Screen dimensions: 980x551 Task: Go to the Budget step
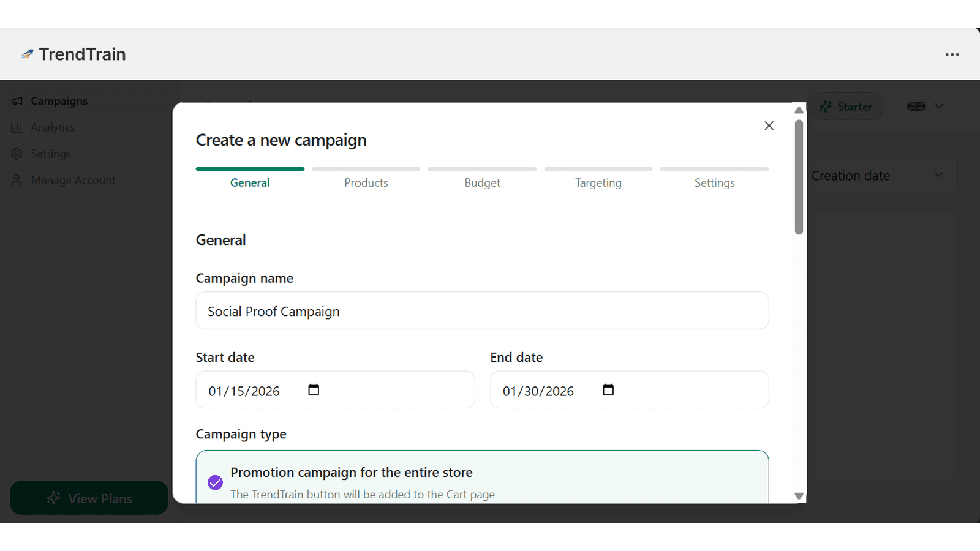tap(482, 182)
